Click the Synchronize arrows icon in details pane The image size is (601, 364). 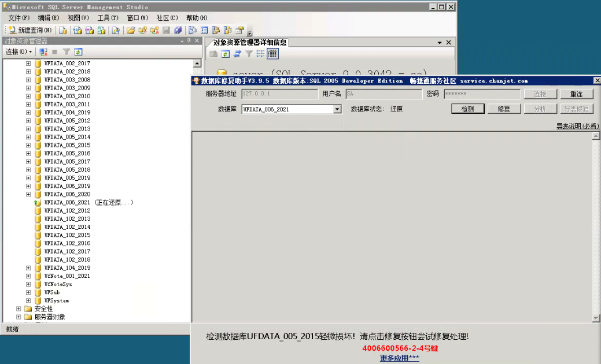[237, 54]
